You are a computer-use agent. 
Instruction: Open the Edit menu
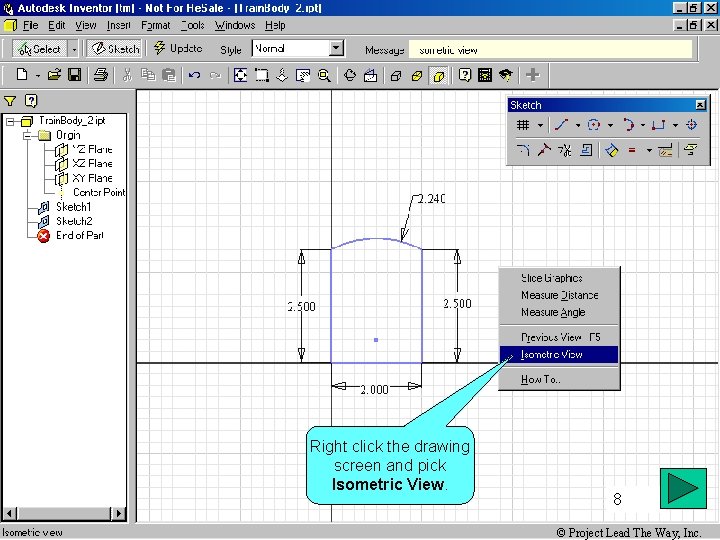(x=57, y=25)
